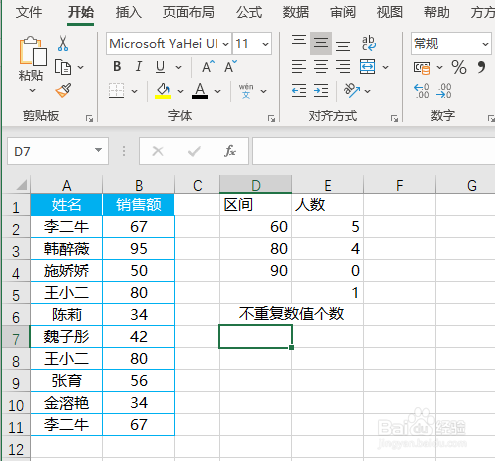Open the font name dropdown
Screen dimensions: 495x461
pos(226,44)
